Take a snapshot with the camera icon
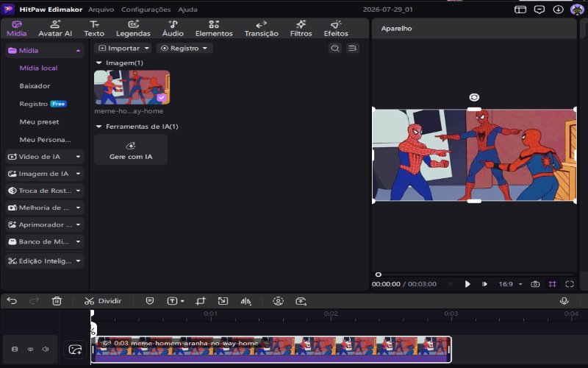This screenshot has width=588, height=368. pyautogui.click(x=535, y=284)
